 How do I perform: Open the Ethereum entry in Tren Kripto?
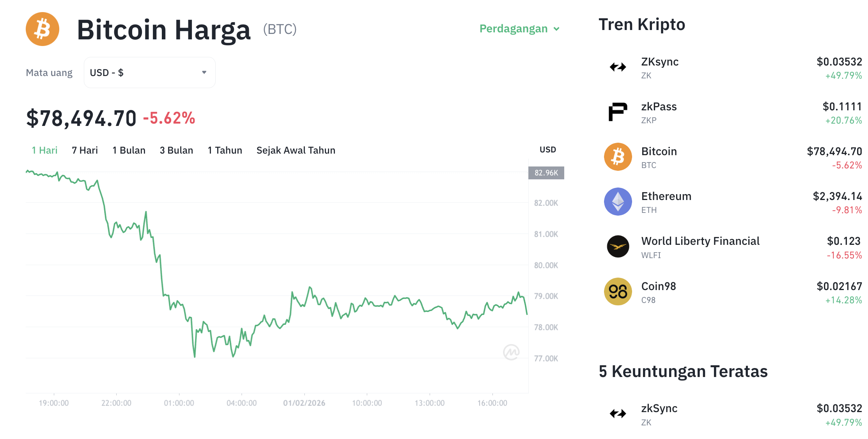tap(666, 196)
